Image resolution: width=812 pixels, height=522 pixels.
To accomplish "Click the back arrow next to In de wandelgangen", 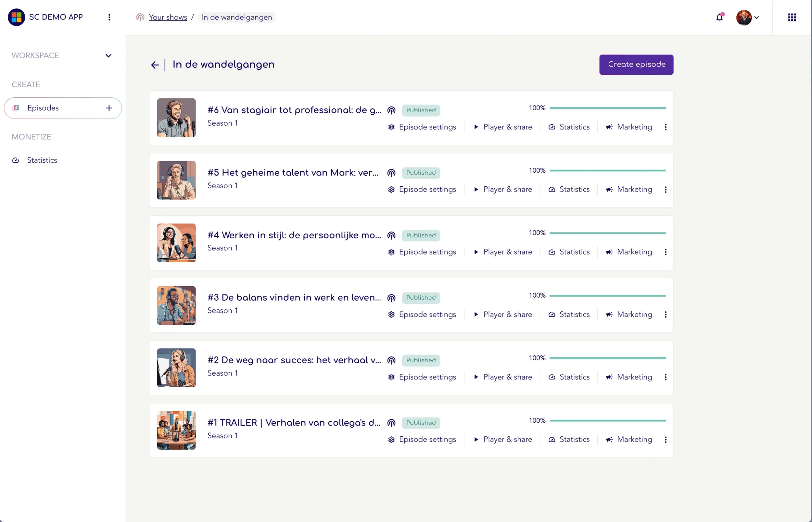I will [155, 65].
